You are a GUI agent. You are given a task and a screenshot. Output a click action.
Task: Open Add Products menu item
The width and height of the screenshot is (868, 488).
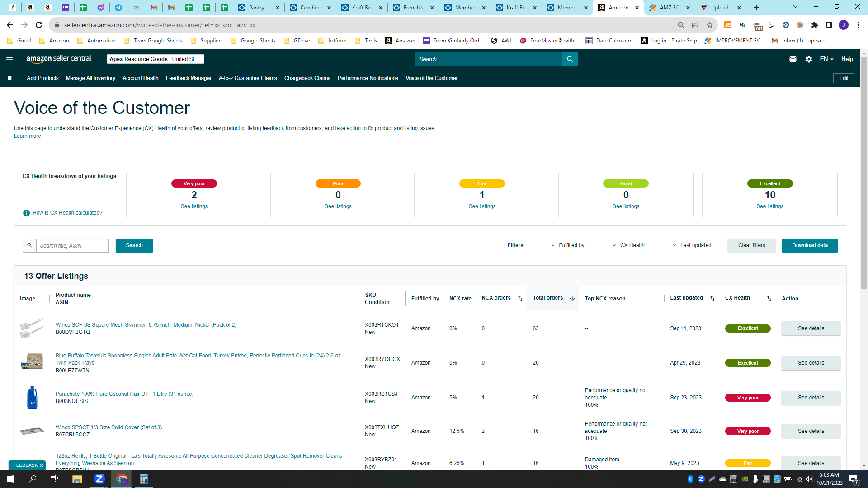42,78
